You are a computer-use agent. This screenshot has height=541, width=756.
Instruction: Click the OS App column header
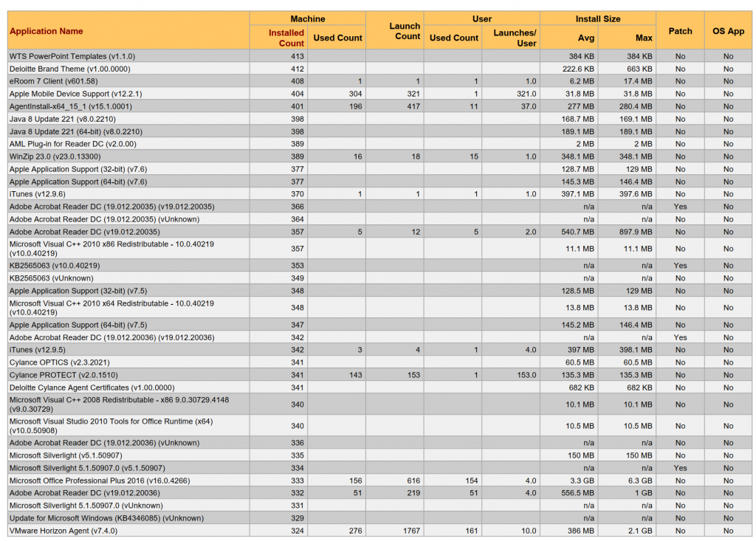click(728, 31)
